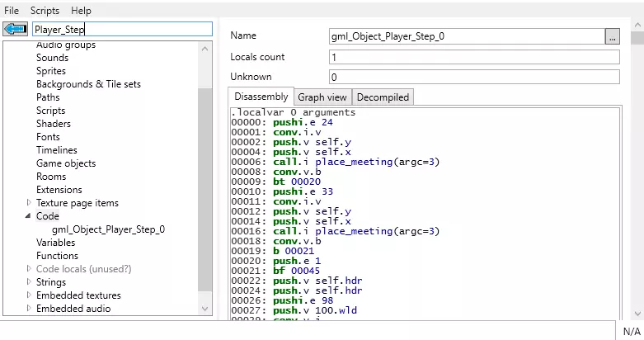Viewport: 644px width, 340px height.
Task: Select the Game objects tree item
Action: pos(67,163)
